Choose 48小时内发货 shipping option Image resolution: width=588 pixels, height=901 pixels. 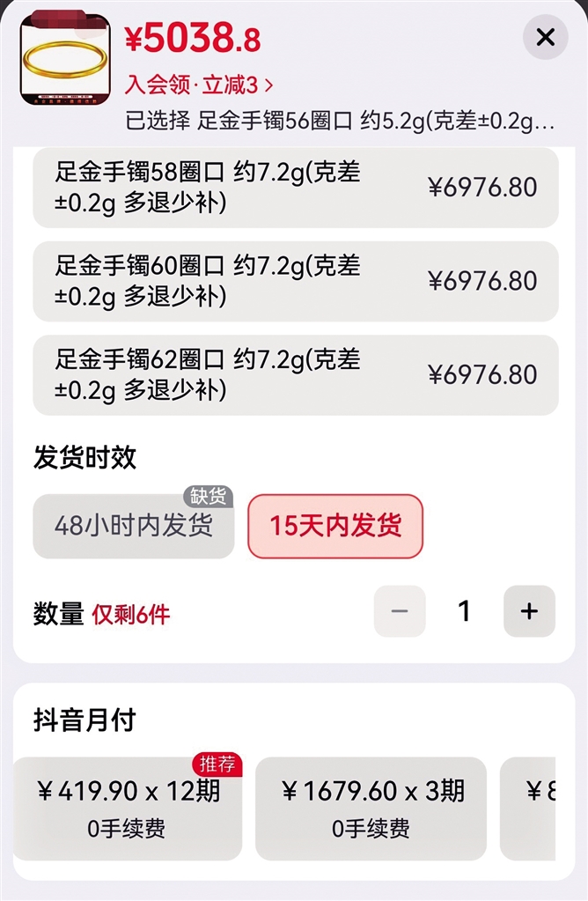tap(133, 526)
